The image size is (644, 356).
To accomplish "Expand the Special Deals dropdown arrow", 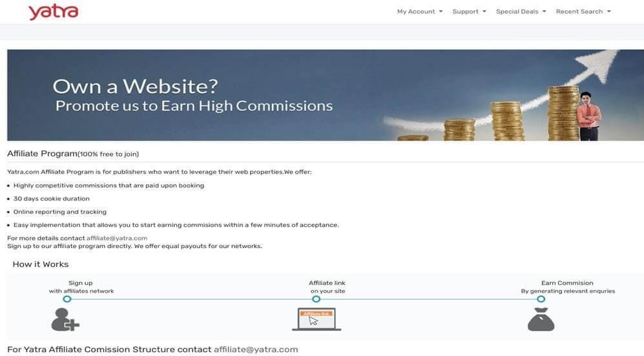I will pyautogui.click(x=544, y=12).
